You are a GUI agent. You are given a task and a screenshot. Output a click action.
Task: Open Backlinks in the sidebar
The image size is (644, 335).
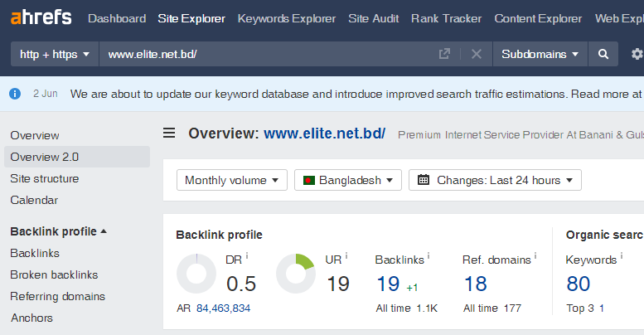(35, 253)
